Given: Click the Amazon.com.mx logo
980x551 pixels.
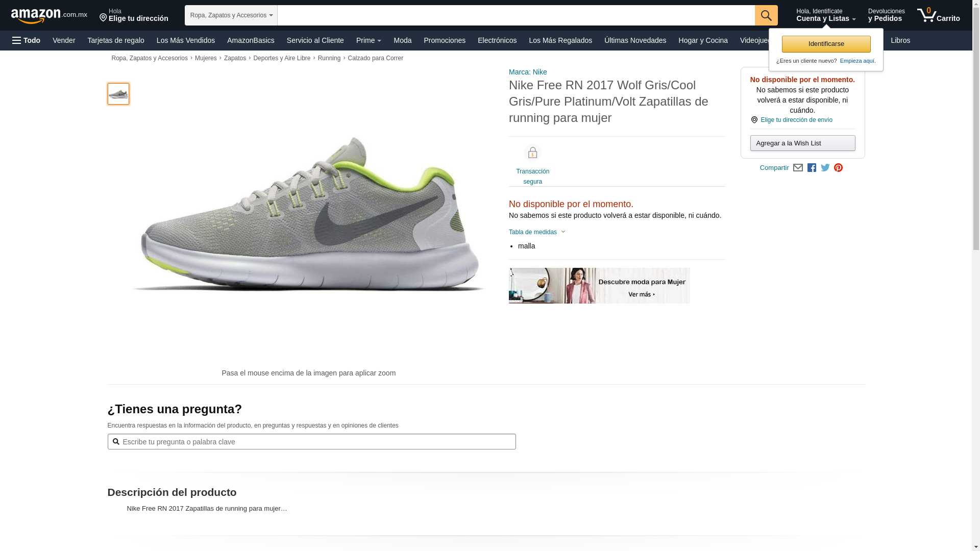Looking at the screenshot, I should 48,16.
